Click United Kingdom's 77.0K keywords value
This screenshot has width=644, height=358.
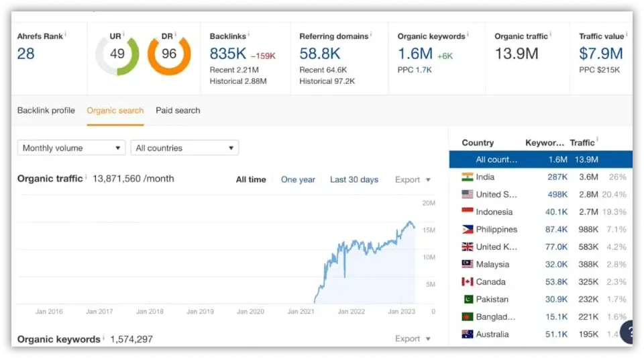pos(556,247)
